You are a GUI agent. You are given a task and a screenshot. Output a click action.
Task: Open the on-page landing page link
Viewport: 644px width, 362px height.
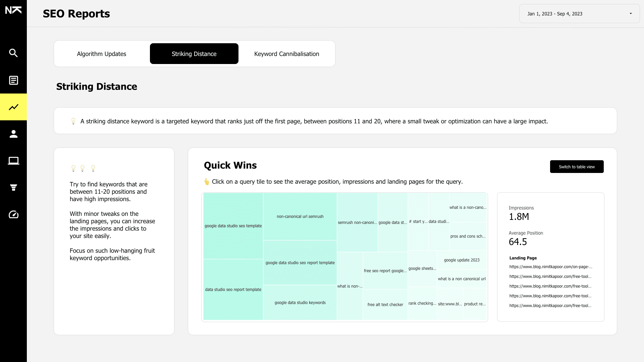tap(551, 267)
